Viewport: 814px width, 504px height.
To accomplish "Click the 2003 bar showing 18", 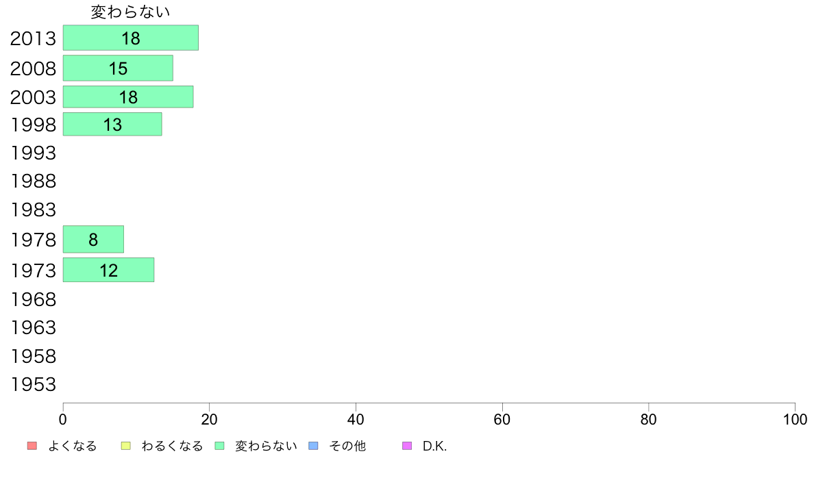I will coord(128,97).
